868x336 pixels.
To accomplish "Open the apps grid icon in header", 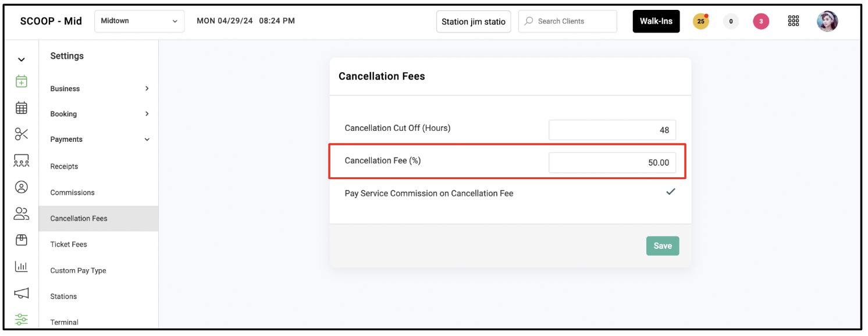I will click(x=794, y=22).
